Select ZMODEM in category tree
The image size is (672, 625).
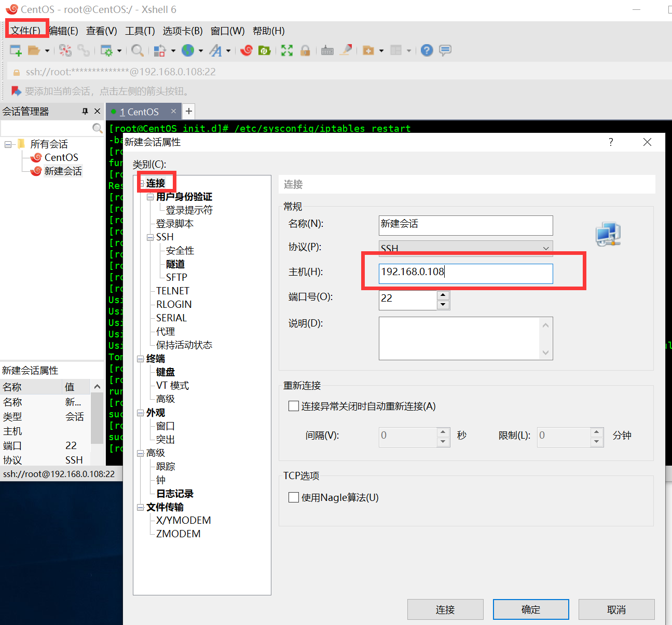[x=178, y=534]
